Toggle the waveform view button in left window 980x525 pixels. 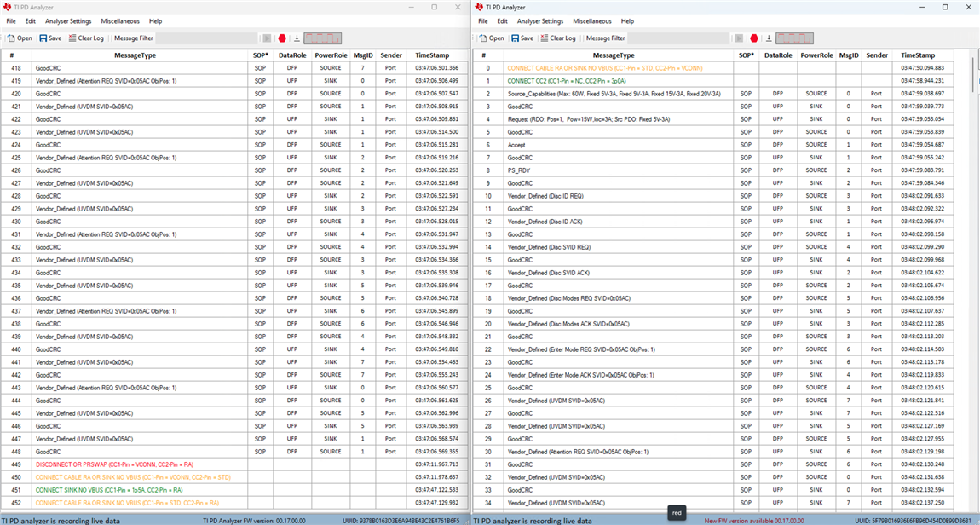322,38
